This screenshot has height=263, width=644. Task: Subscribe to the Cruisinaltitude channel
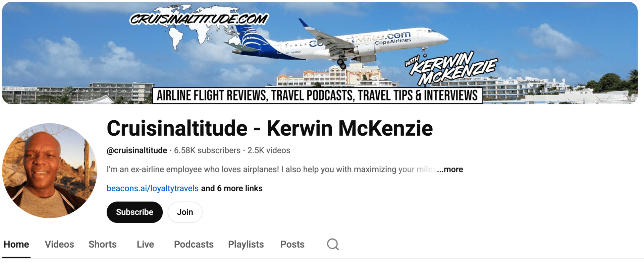tap(135, 212)
